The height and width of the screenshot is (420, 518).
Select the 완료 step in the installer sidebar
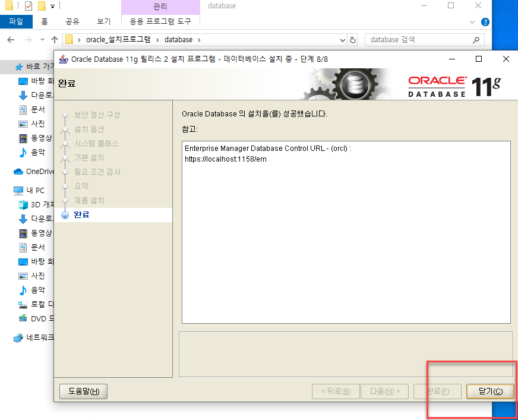tap(81, 215)
